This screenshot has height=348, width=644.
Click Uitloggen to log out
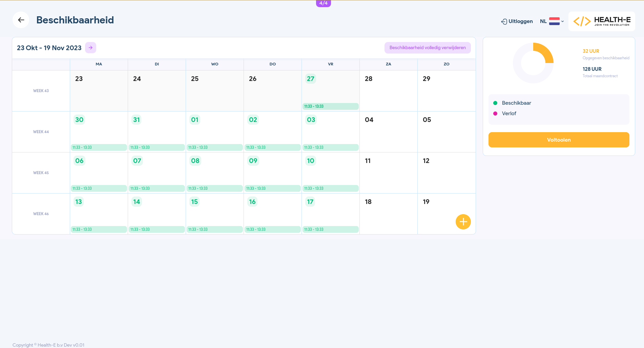click(517, 21)
